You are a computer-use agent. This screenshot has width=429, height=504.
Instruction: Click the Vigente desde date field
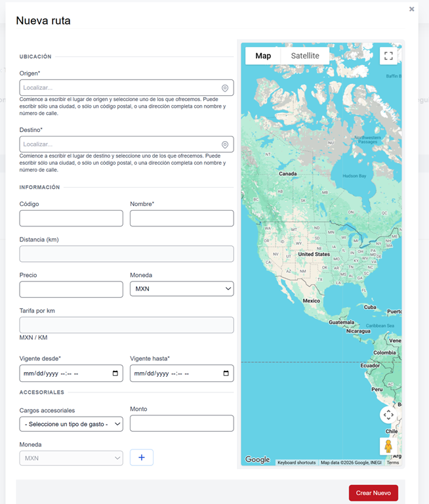tap(71, 373)
